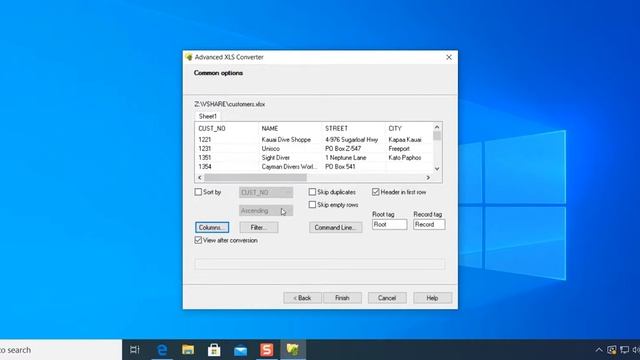640x360 pixels.
Task: Open the CUST_NO sort column dropdown
Action: coord(266,192)
